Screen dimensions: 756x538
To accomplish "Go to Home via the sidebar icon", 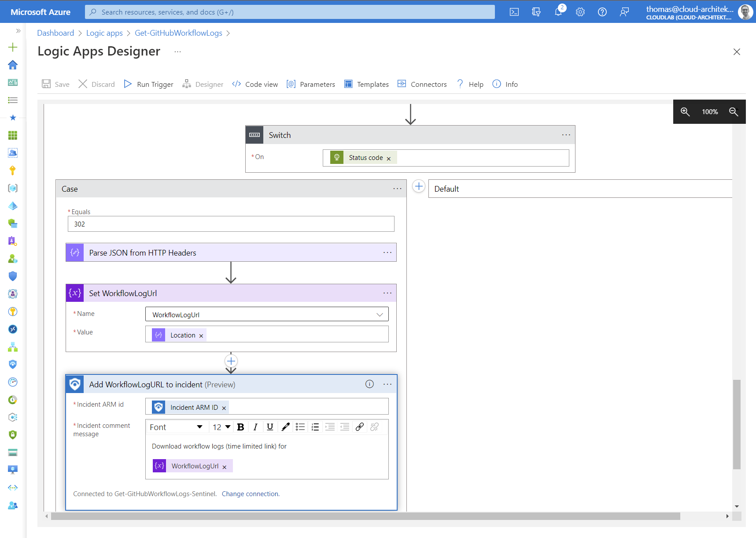I will [13, 65].
